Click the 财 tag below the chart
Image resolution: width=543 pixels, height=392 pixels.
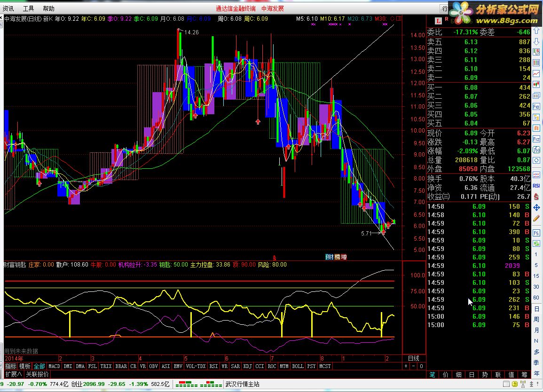click(x=330, y=257)
